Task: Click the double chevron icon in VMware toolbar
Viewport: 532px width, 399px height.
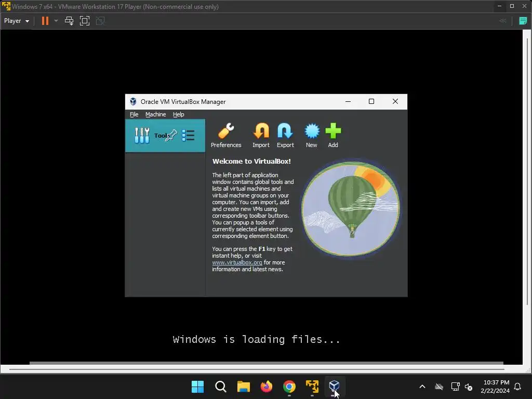Action: coord(503,21)
